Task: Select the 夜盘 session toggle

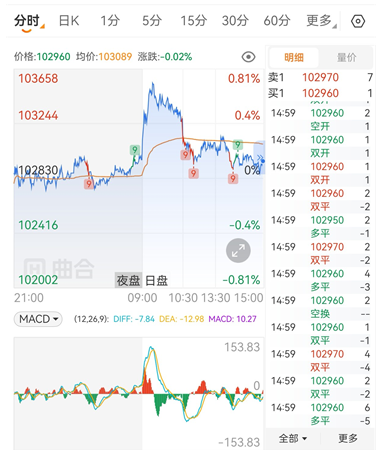Action: [128, 280]
